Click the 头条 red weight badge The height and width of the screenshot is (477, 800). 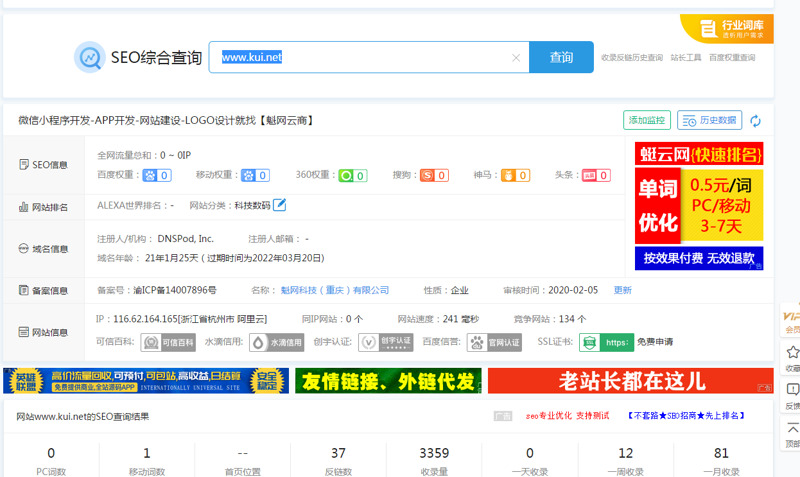coord(596,176)
